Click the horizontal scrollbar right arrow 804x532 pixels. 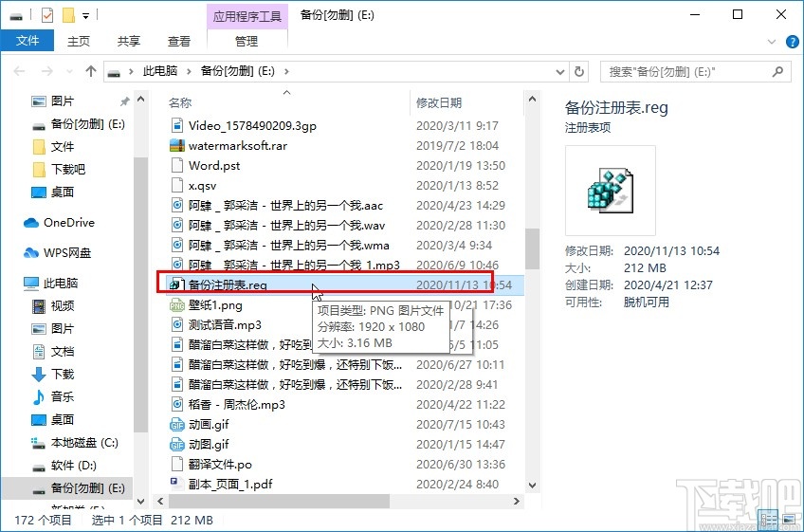[517, 502]
